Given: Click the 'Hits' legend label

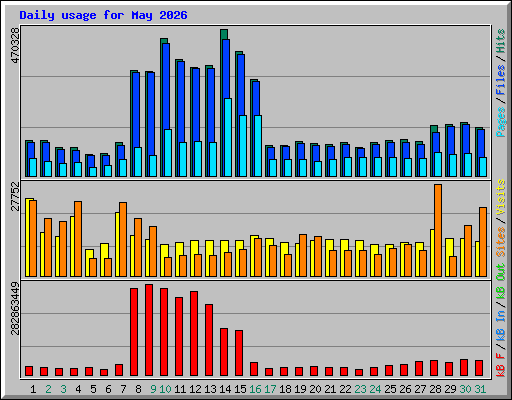Looking at the screenshot, I should (x=501, y=41).
